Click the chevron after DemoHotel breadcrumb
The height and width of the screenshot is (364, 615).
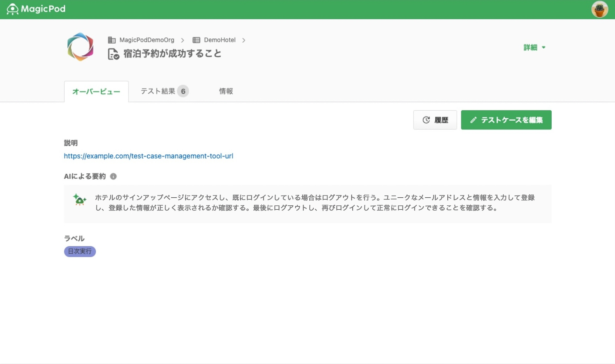[244, 40]
